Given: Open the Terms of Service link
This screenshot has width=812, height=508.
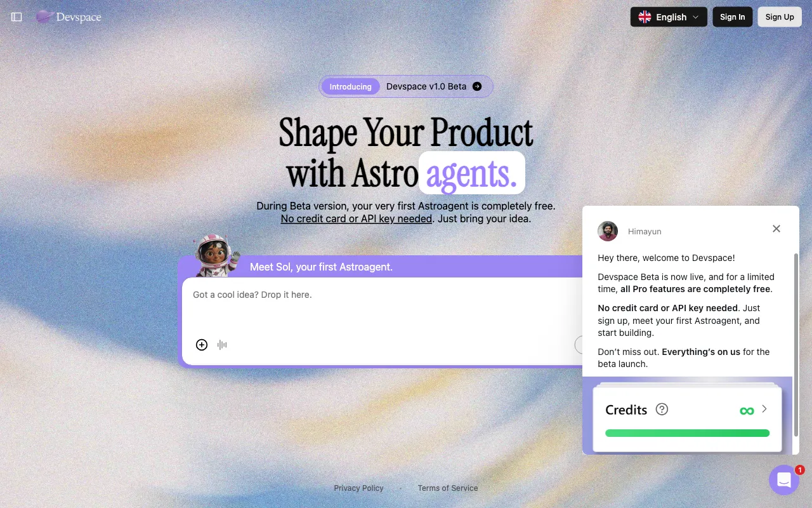Looking at the screenshot, I should [x=448, y=488].
